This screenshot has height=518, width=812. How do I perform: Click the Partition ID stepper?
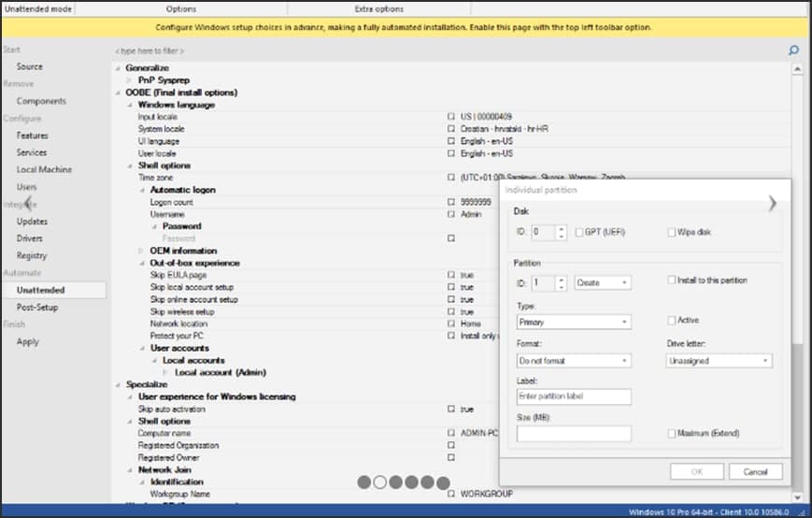pyautogui.click(x=562, y=282)
